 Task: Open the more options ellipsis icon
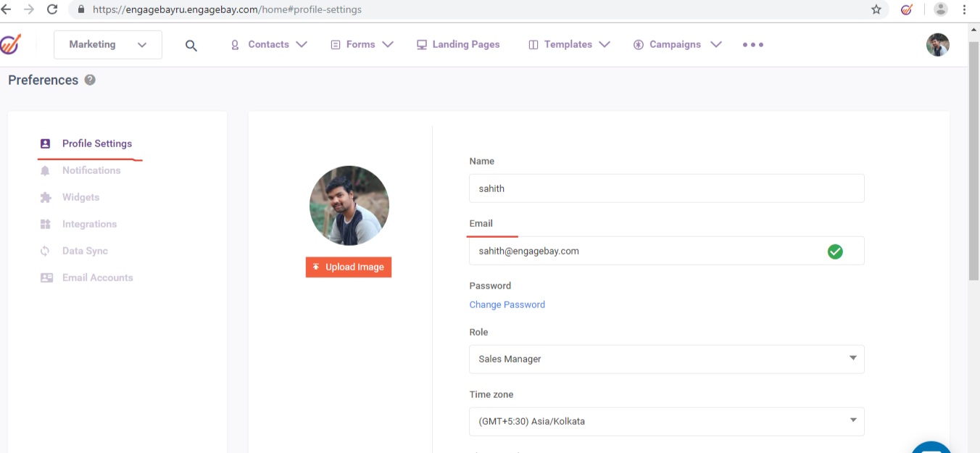pos(752,44)
